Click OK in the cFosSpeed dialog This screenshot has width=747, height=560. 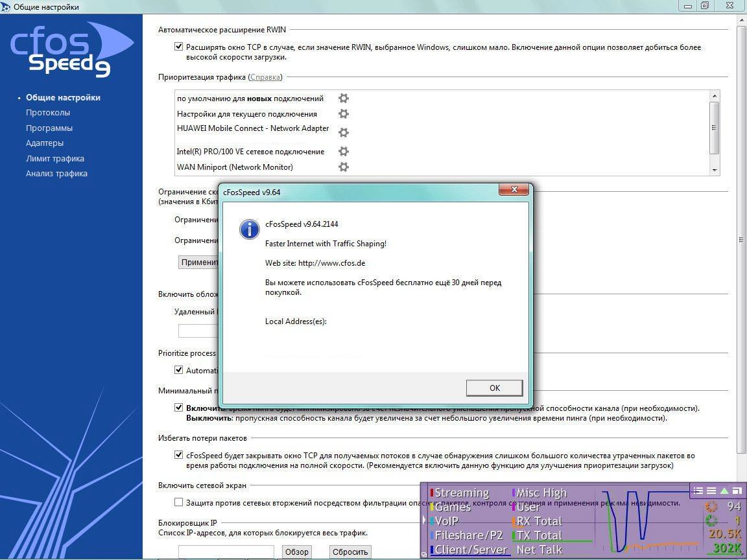click(x=495, y=388)
